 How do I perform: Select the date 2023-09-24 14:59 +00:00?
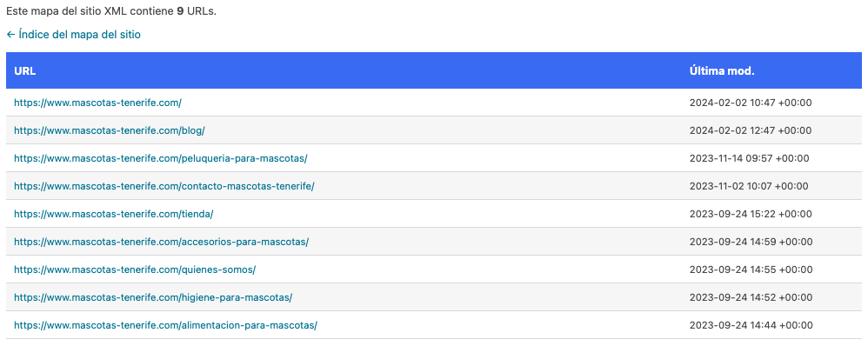751,242
